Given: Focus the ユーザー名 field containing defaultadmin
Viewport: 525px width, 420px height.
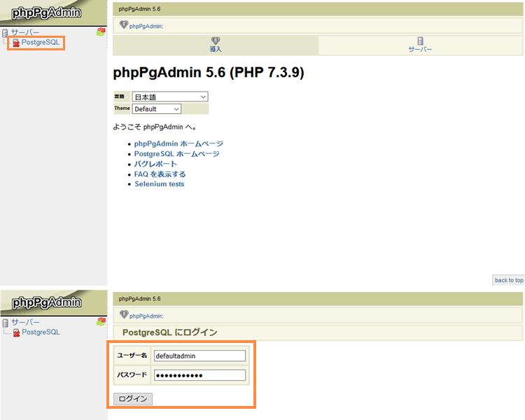Looking at the screenshot, I should click(199, 356).
